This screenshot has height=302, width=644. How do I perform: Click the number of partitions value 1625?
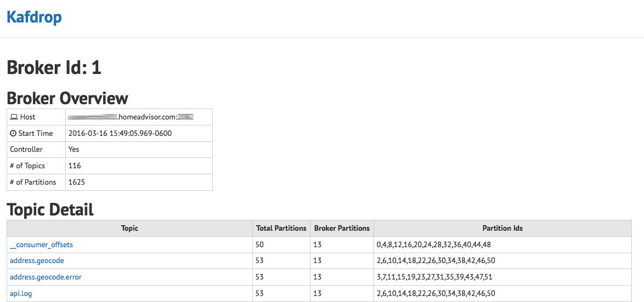tap(76, 182)
